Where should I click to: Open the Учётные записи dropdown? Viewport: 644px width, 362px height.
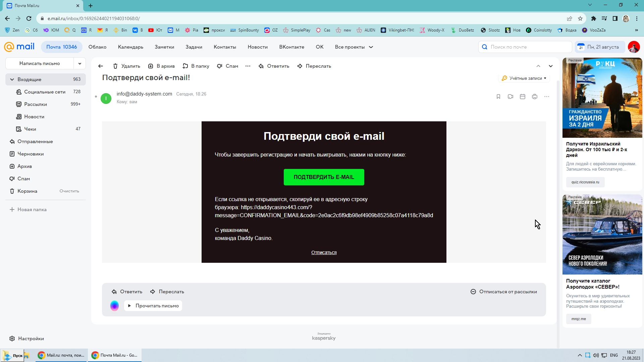524,78
